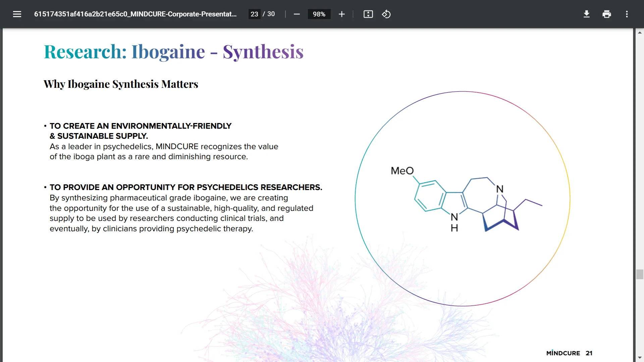
Task: Toggle fit to page icon
Action: (368, 14)
